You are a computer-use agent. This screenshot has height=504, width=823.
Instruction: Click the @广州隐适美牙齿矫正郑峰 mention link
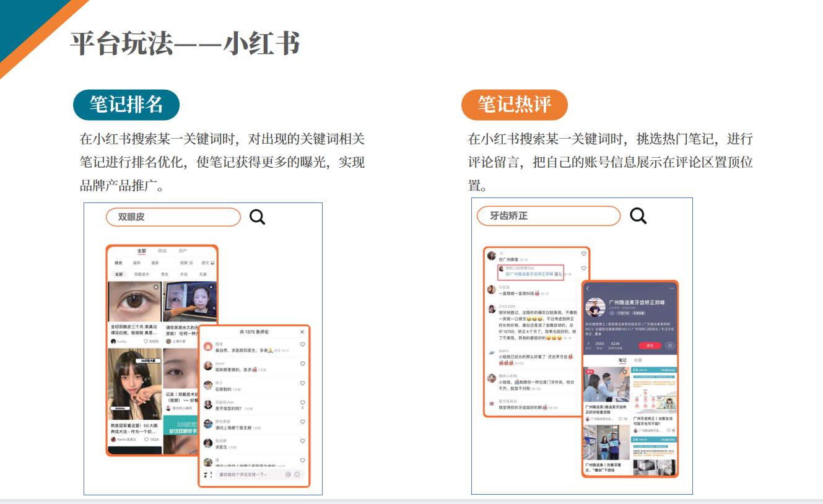tap(529, 274)
